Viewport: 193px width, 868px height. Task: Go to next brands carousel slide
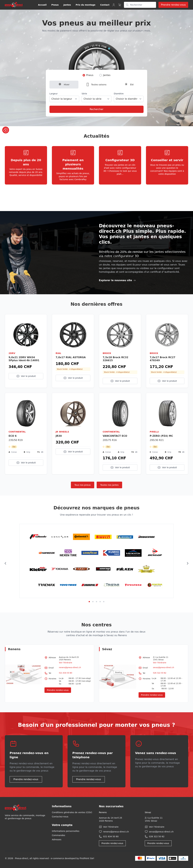point(188,563)
